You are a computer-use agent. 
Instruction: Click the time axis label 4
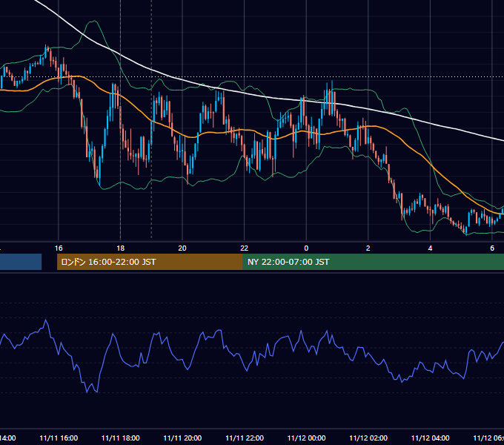click(x=430, y=248)
